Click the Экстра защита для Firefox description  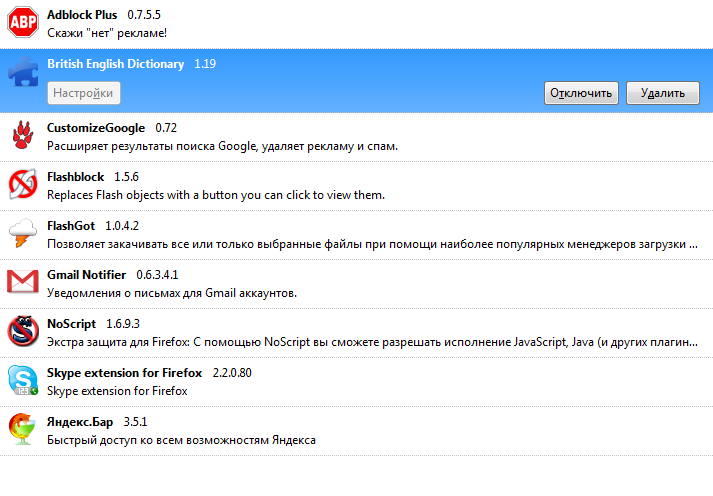pos(372,342)
